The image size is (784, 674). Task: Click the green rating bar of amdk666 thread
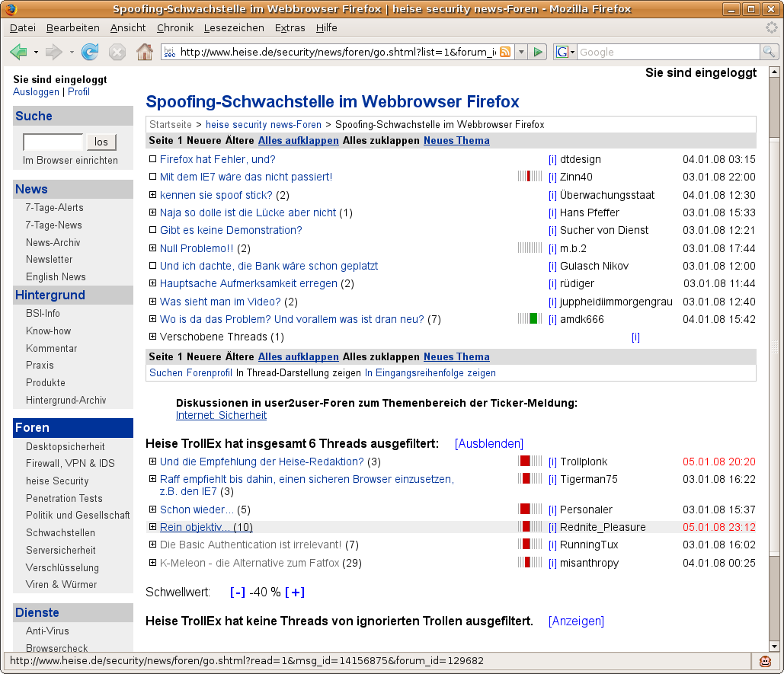click(x=533, y=319)
